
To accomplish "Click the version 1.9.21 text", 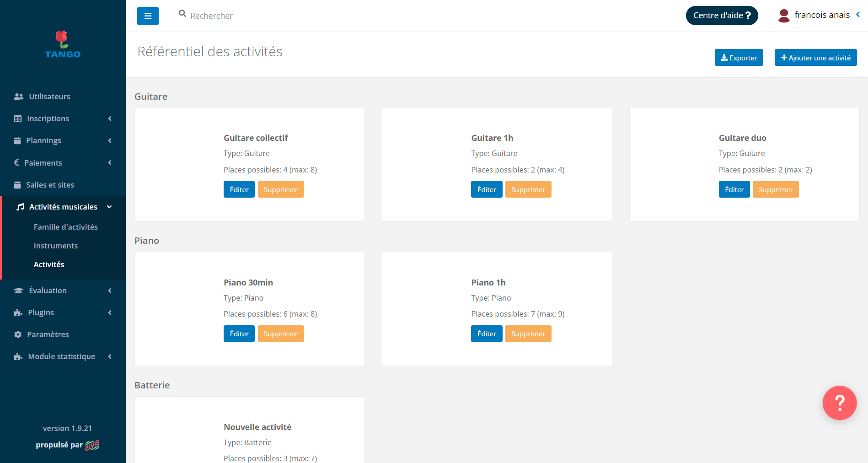I will click(x=67, y=428).
